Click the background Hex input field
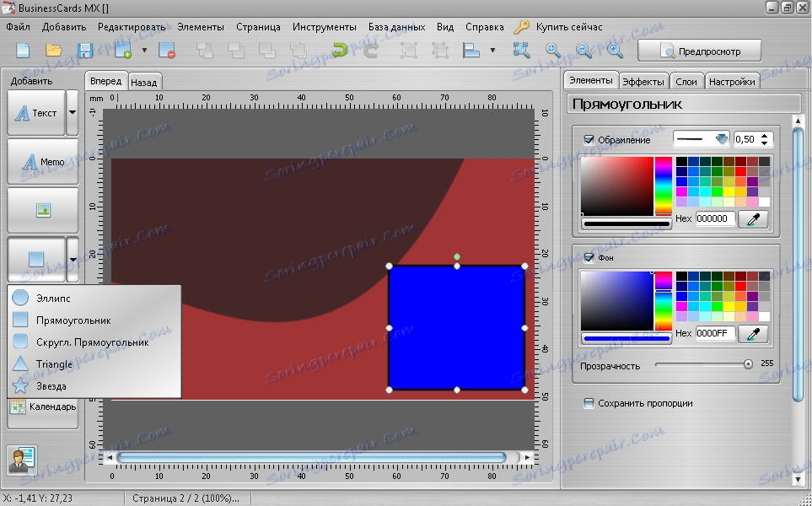Screen dimensions: 812x506 point(715,333)
